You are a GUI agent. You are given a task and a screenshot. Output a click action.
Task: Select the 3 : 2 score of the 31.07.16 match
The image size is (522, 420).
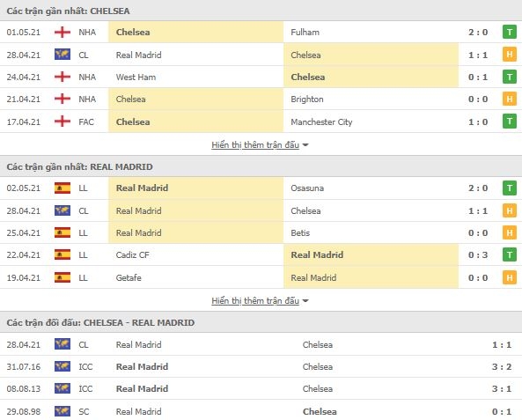(502, 366)
